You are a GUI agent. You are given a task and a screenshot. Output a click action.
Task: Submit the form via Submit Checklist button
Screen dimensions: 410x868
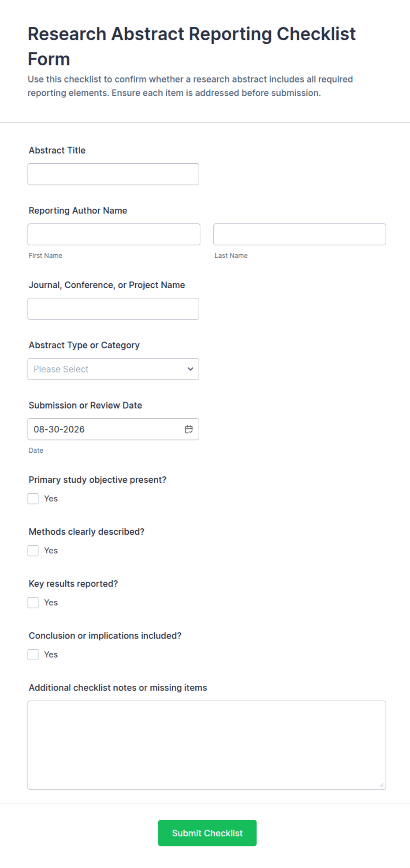click(x=207, y=833)
